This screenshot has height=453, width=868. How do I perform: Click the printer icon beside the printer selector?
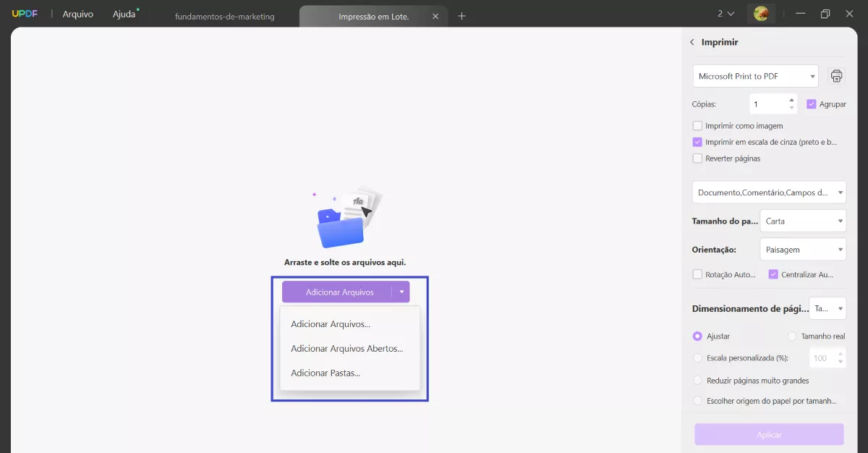pos(836,75)
